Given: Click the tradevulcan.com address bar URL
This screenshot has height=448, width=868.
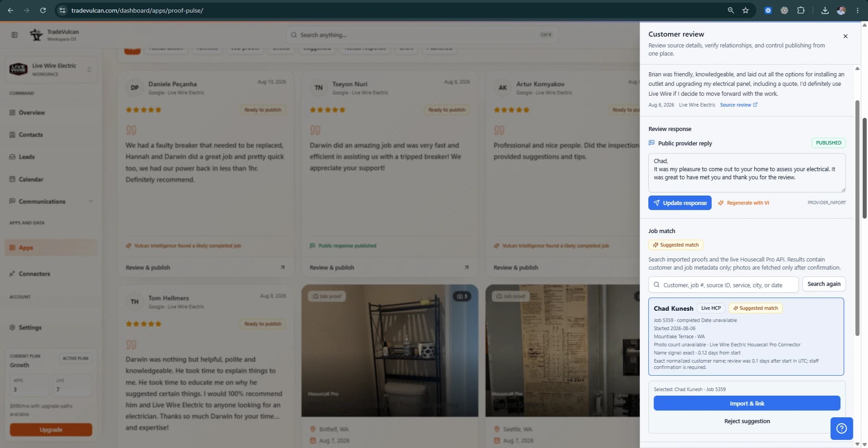Looking at the screenshot, I should [x=137, y=10].
